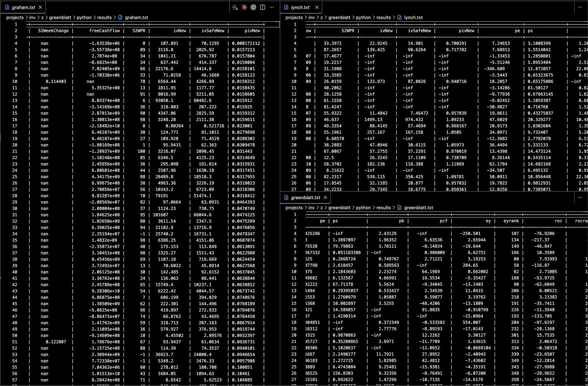Click file icon in lynch.txt breadcrumb path
Image resolution: width=588 pixels, height=386 pixels.
pos(399,17)
